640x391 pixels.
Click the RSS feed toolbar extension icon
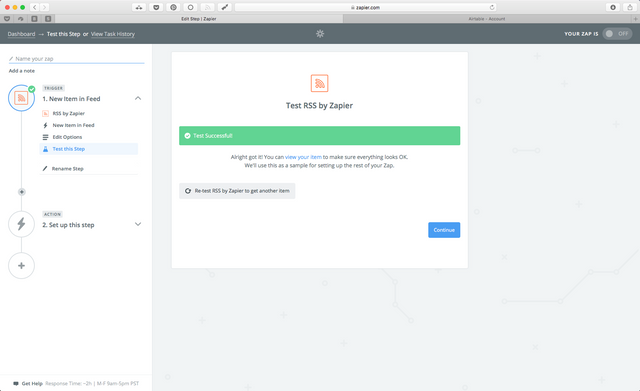[x=207, y=7]
